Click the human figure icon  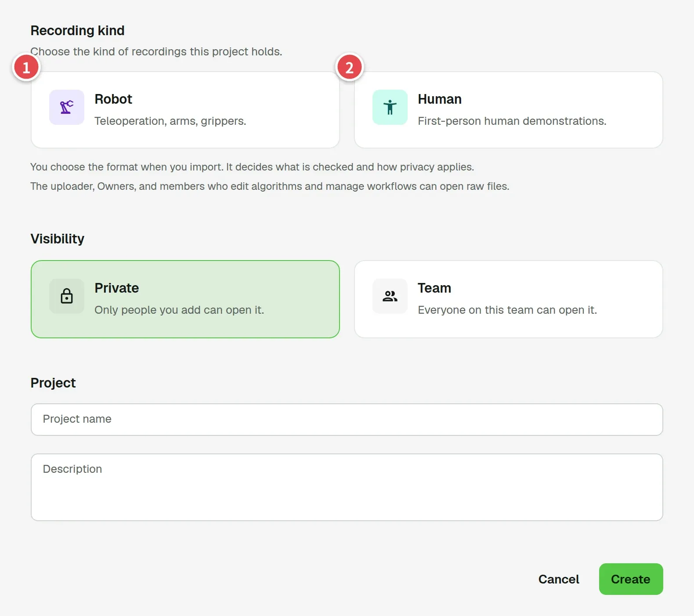[x=390, y=107]
